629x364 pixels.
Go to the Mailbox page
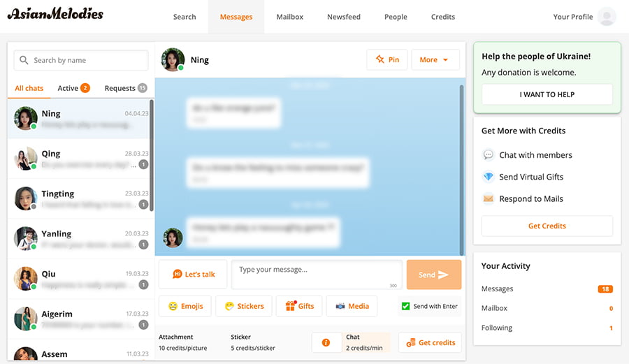point(289,17)
